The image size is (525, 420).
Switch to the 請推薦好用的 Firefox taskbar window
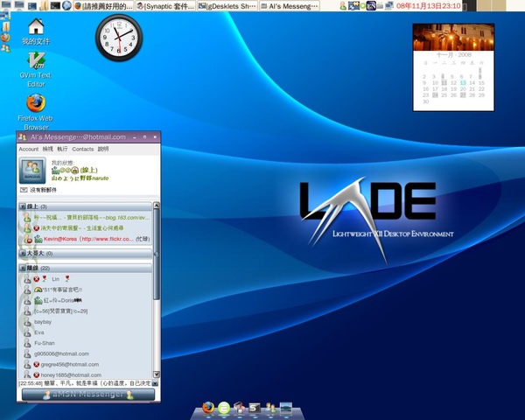coord(104,6)
